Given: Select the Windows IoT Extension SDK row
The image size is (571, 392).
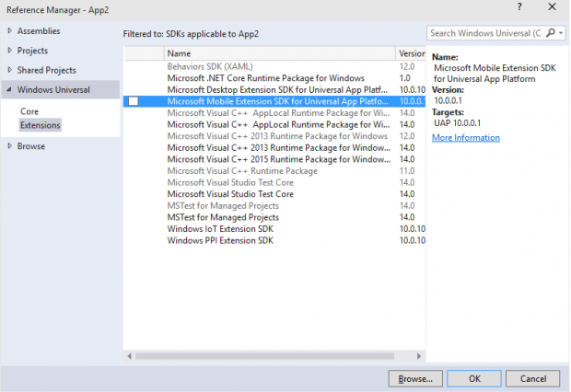Looking at the screenshot, I should point(221,228).
